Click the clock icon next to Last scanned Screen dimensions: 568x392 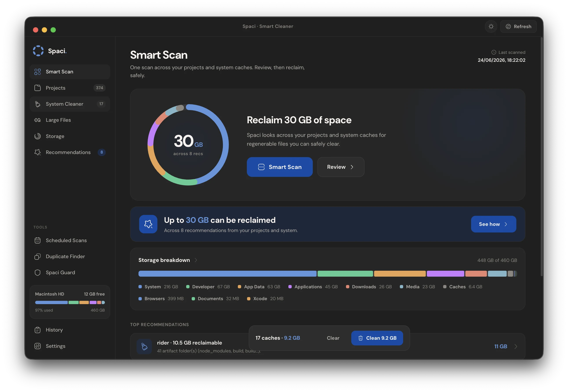pyautogui.click(x=493, y=52)
